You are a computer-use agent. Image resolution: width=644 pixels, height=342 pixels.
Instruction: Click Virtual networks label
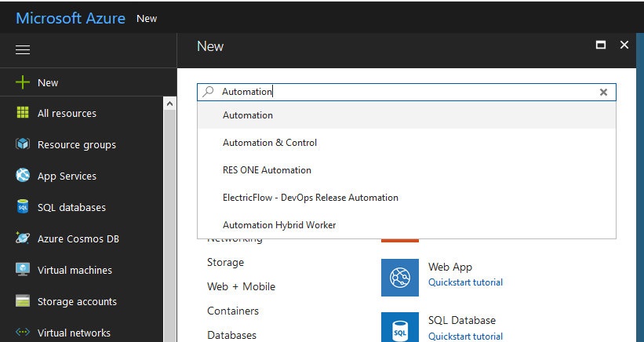[74, 333]
